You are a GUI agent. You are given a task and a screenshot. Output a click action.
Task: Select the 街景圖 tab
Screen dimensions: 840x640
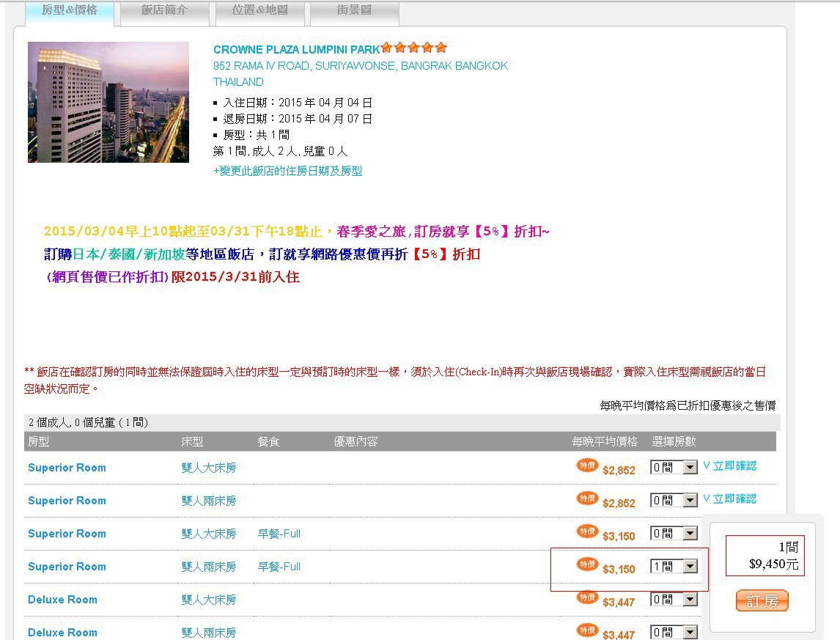pyautogui.click(x=354, y=11)
